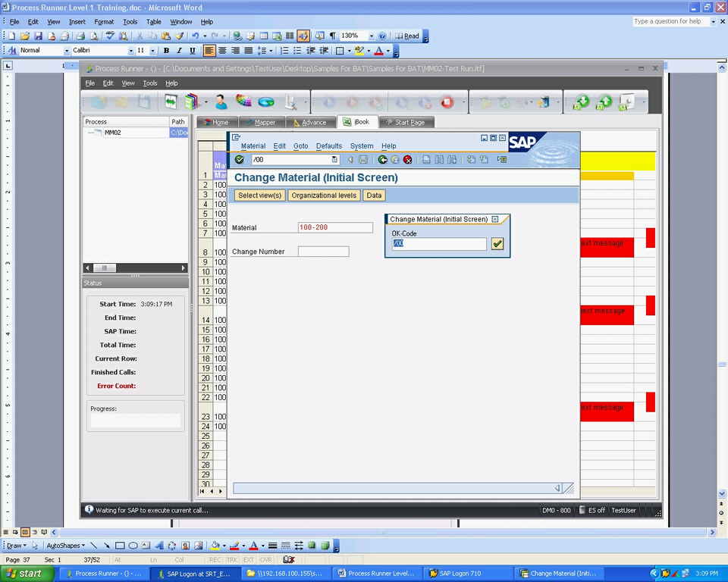Open the Goto menu in SAP

tap(300, 146)
